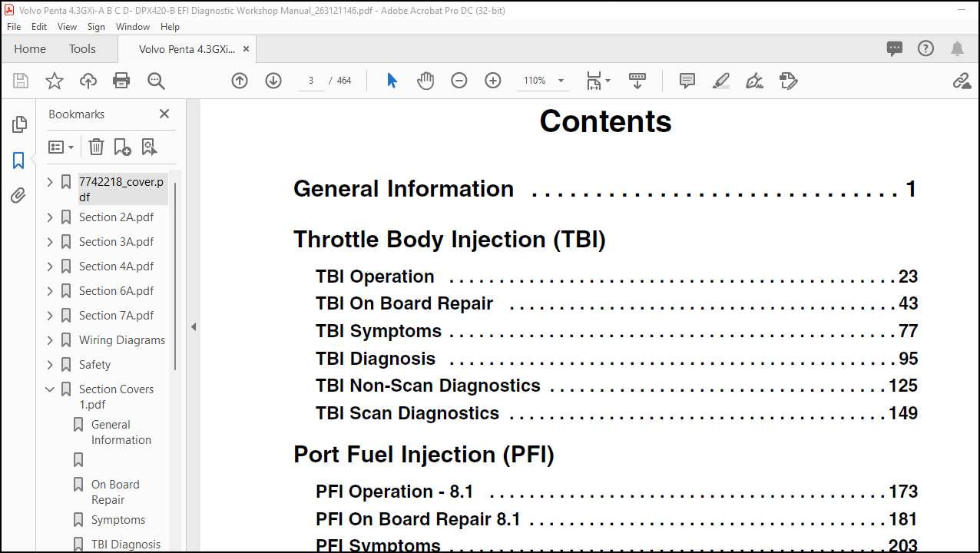The width and height of the screenshot is (980, 553).
Task: Open the View menu
Action: coord(68,26)
